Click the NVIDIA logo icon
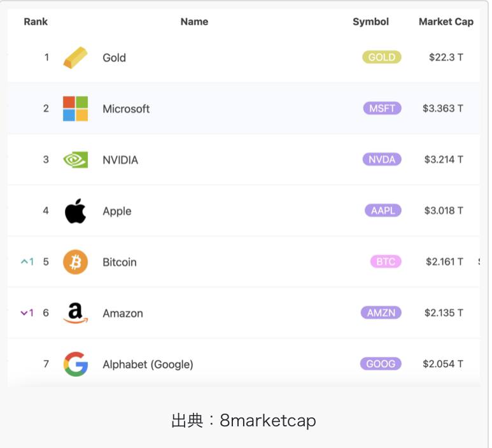The height and width of the screenshot is (448, 492). pyautogui.click(x=75, y=160)
